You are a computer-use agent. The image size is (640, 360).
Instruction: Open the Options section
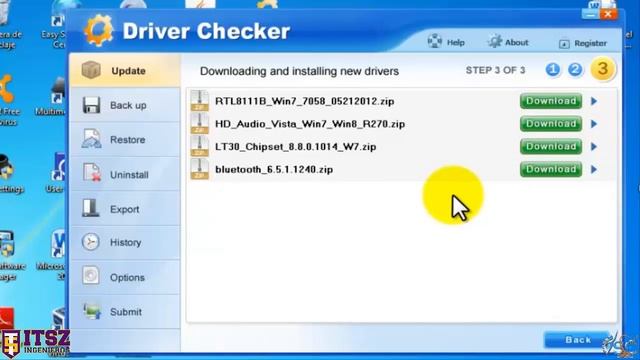coord(124,277)
